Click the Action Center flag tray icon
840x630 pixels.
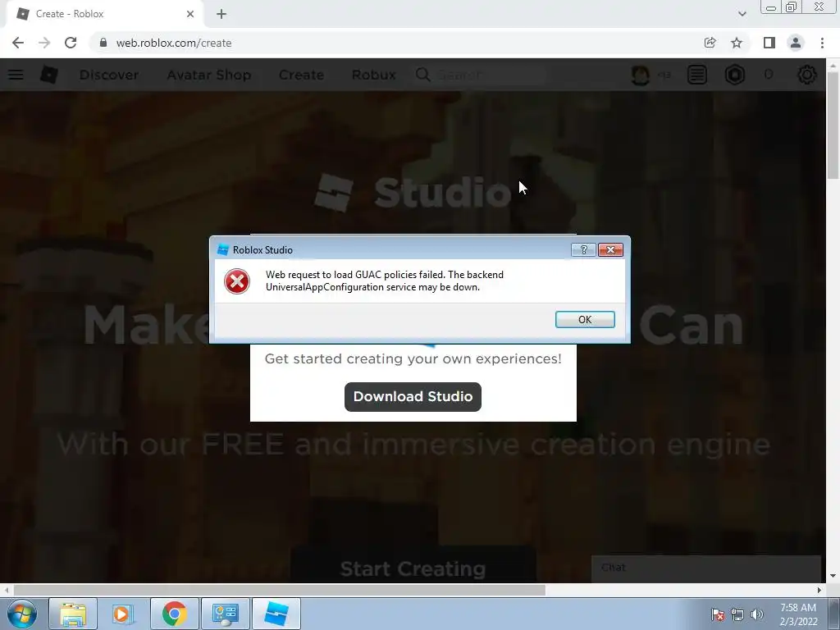click(718, 614)
